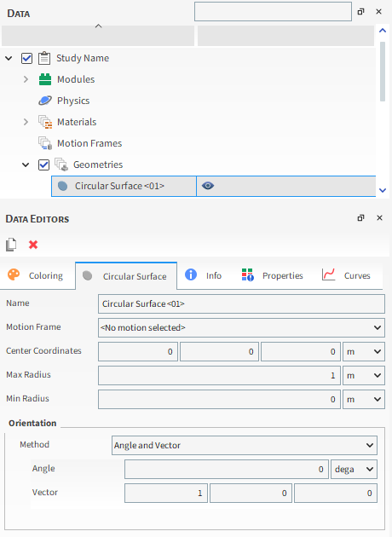The width and height of the screenshot is (392, 537).
Task: Click the second Vector component field
Action: click(251, 494)
